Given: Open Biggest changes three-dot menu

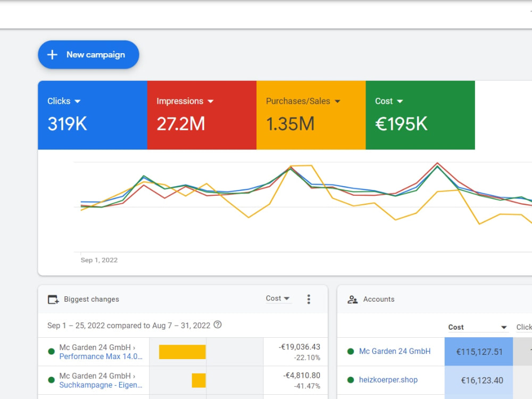Looking at the screenshot, I should pyautogui.click(x=309, y=299).
